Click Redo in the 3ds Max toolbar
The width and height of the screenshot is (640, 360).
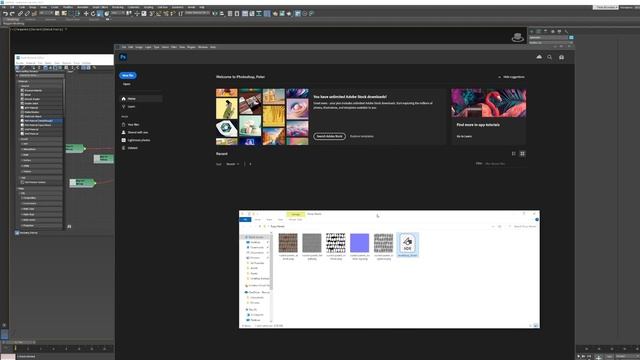(12, 13)
